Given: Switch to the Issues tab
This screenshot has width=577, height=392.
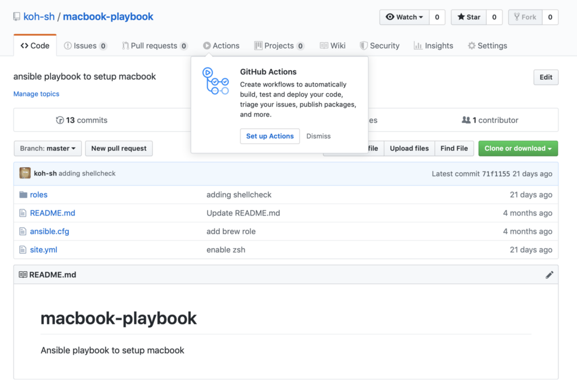Looking at the screenshot, I should [x=85, y=46].
